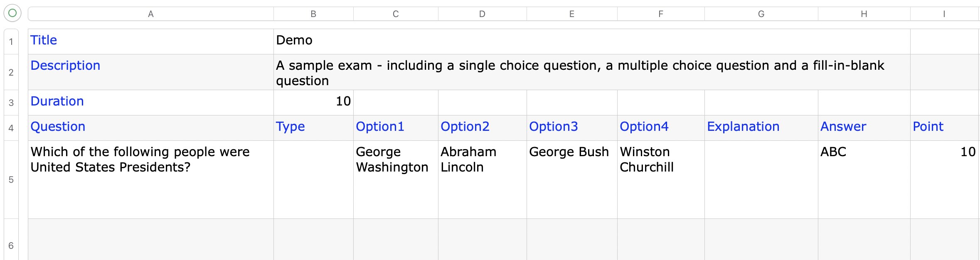The height and width of the screenshot is (260, 980).
Task: Select column B header
Action: [313, 14]
